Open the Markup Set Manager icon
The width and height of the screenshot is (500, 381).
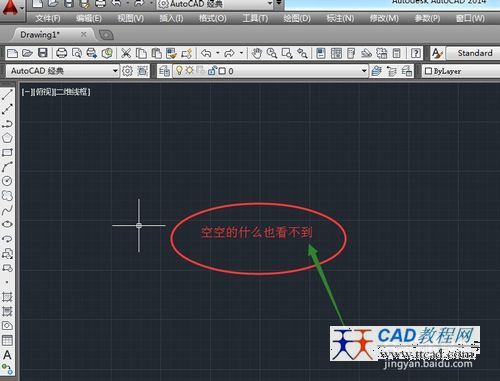click(381, 53)
